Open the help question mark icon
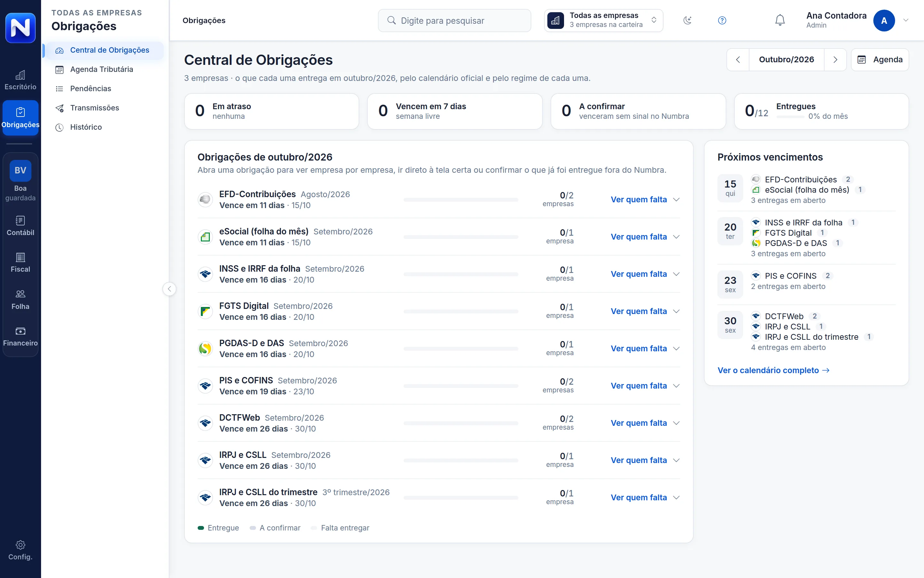 (x=722, y=21)
